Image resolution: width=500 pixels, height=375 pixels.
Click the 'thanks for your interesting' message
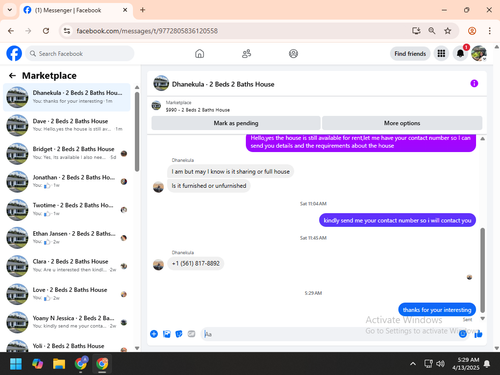[x=437, y=310]
